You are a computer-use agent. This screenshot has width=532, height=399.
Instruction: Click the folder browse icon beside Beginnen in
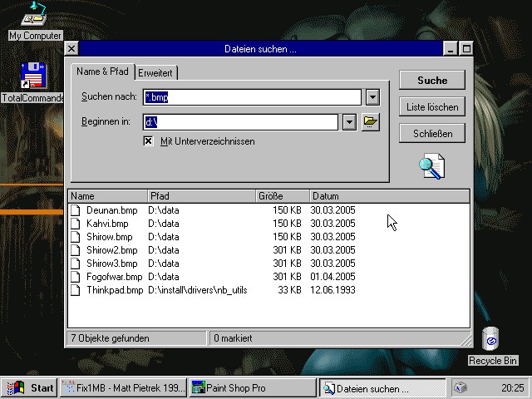(370, 122)
